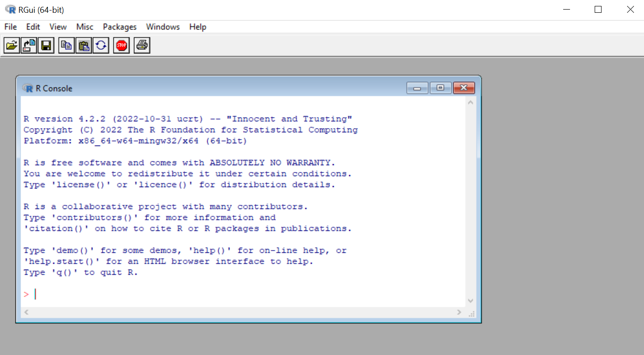Open the File menu
644x355 pixels.
(11, 27)
